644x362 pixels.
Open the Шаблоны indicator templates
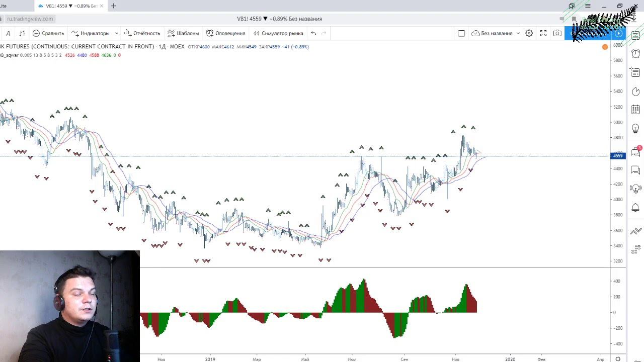183,33
